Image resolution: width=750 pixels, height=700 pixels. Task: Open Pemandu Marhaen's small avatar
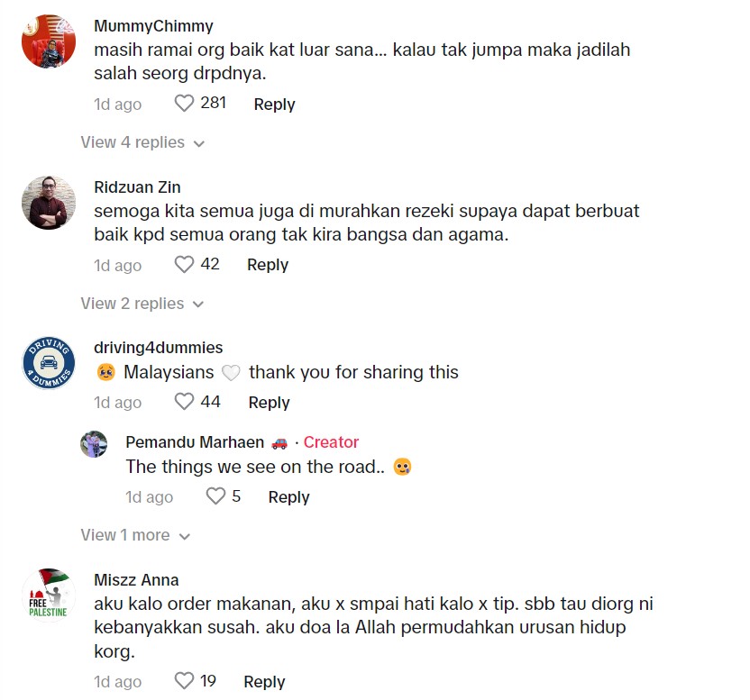(94, 444)
